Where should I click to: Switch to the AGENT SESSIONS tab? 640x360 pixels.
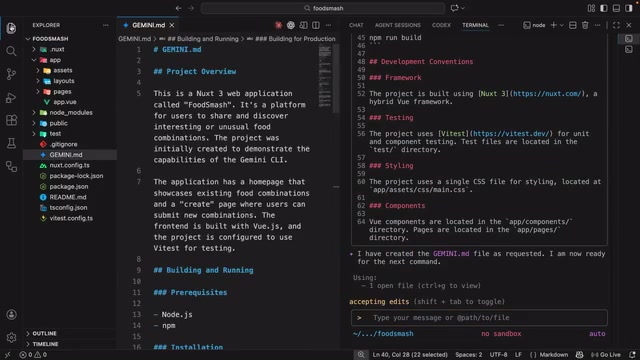click(398, 25)
